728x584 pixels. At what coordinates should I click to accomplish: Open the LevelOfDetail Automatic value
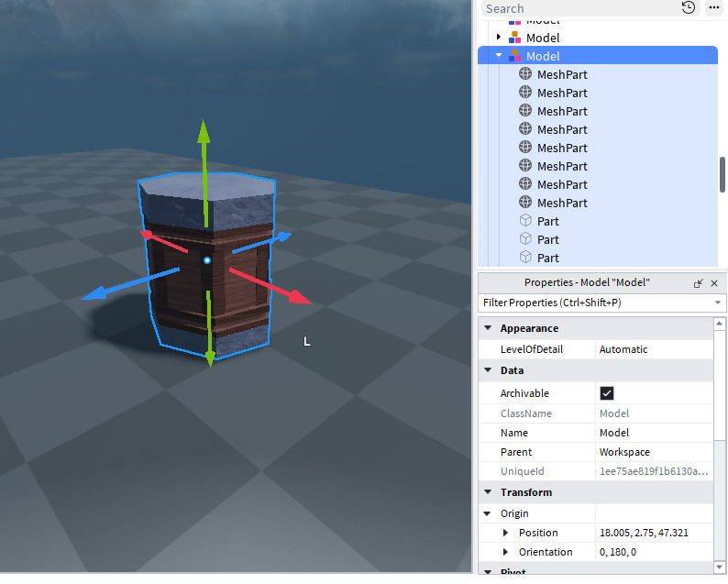pos(654,349)
